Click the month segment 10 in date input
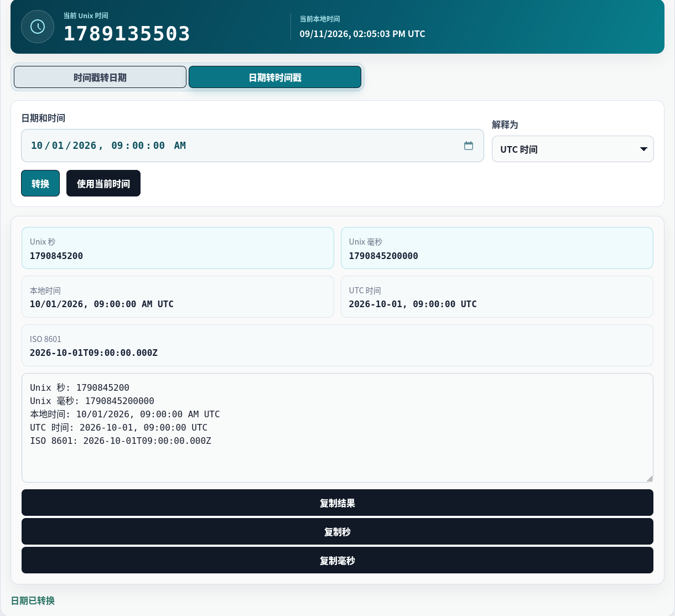 pos(37,146)
